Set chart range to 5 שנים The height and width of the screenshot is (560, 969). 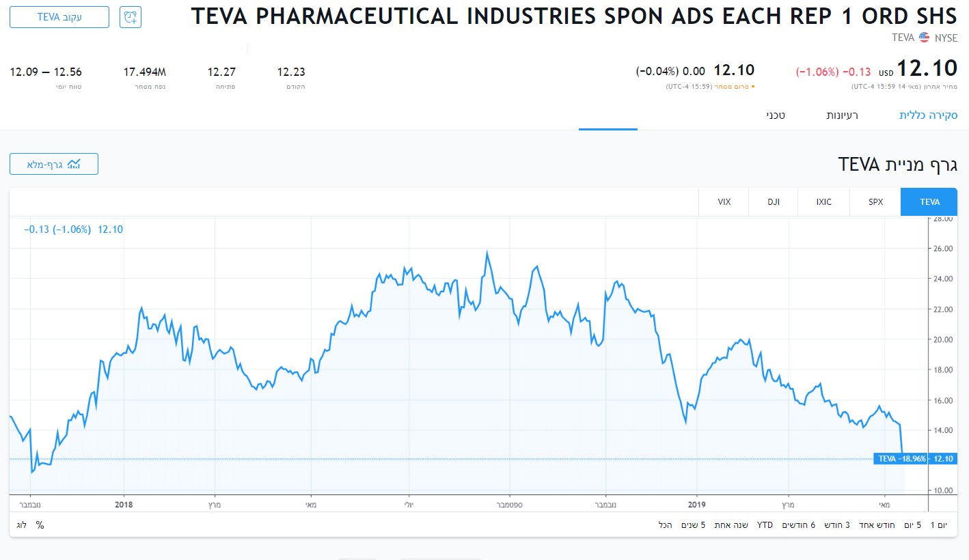[x=694, y=525]
